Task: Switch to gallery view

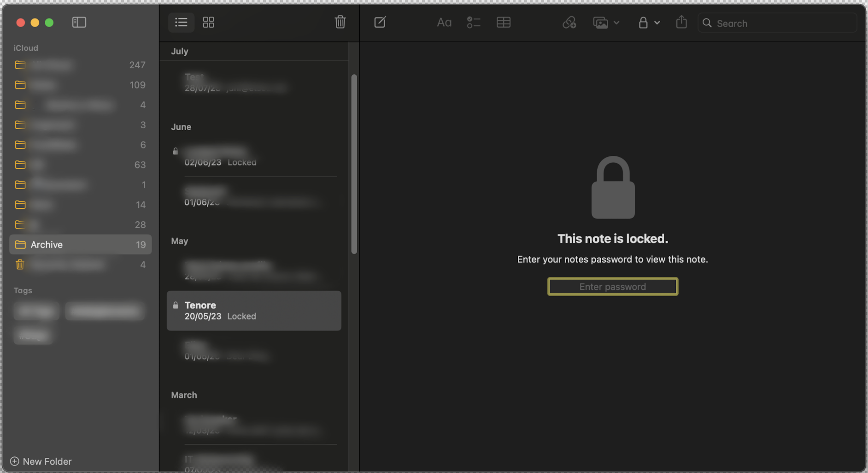Action: [208, 22]
